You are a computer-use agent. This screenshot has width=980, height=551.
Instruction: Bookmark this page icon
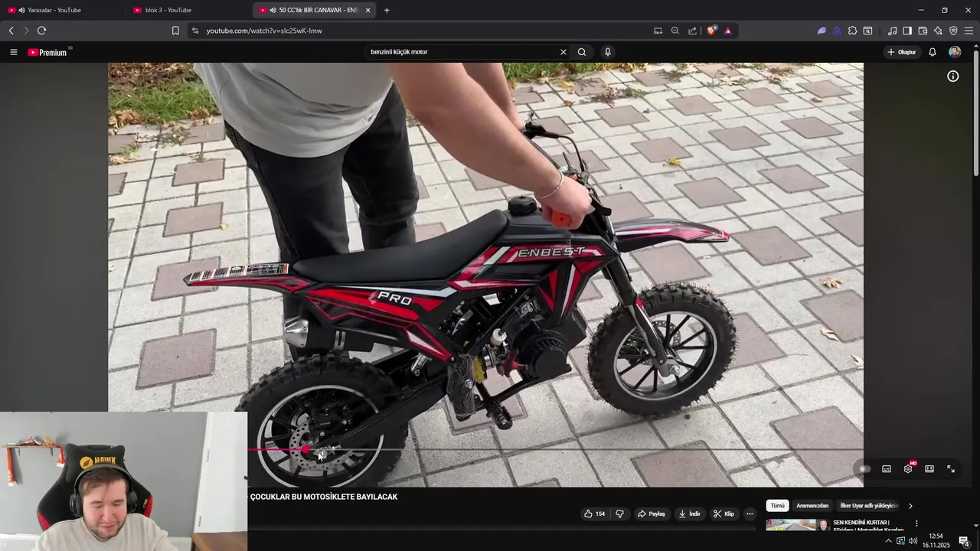click(x=175, y=31)
